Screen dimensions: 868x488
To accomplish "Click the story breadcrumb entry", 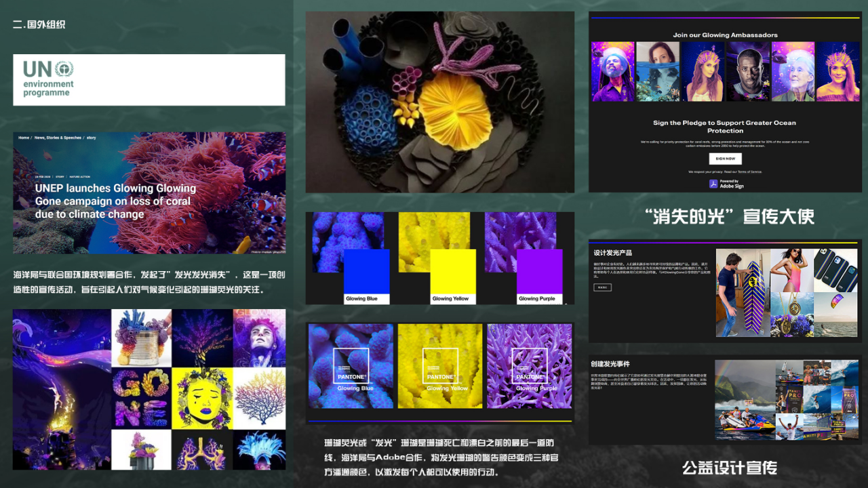I will click(x=91, y=138).
